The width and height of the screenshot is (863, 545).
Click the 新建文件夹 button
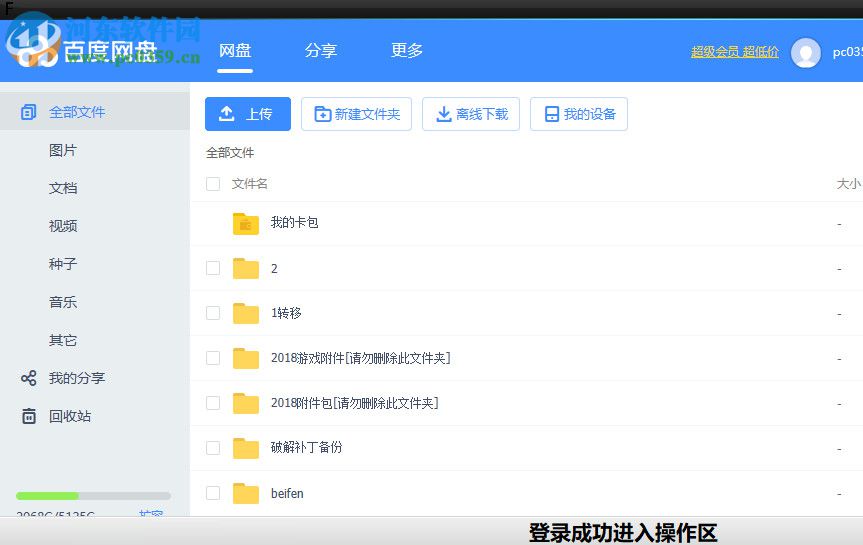tap(356, 114)
